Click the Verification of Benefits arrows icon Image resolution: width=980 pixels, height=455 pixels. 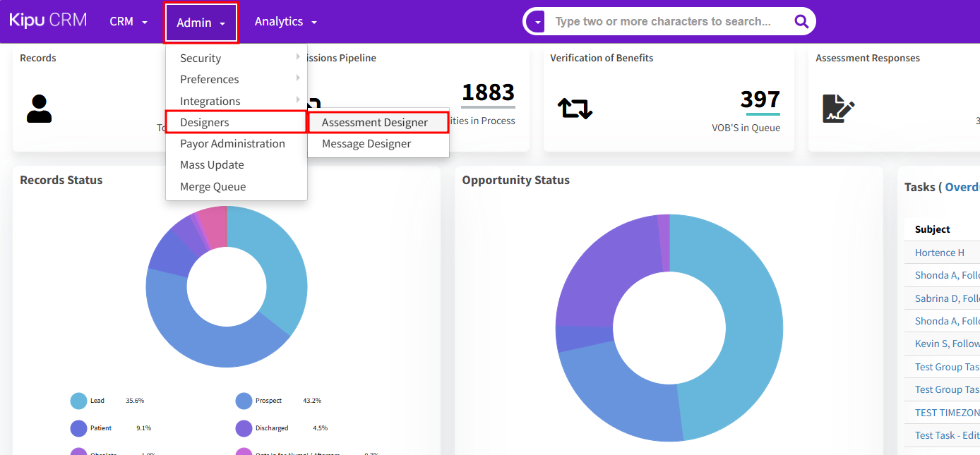575,109
